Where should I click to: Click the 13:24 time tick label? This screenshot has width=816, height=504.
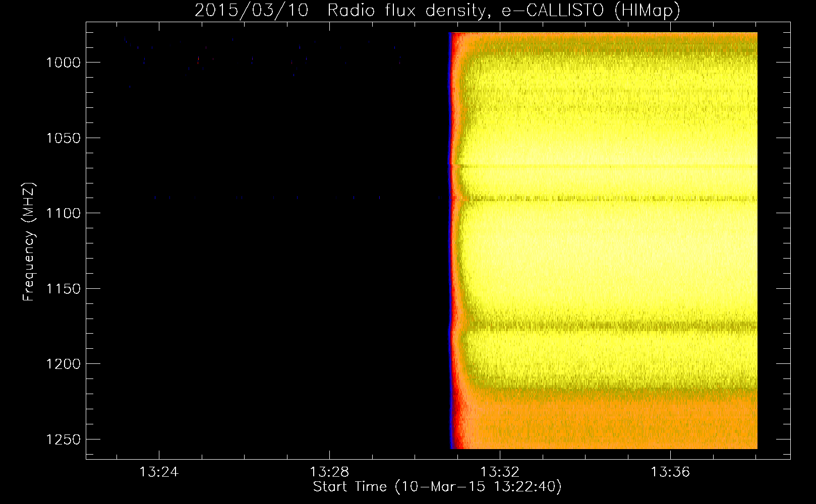point(159,472)
